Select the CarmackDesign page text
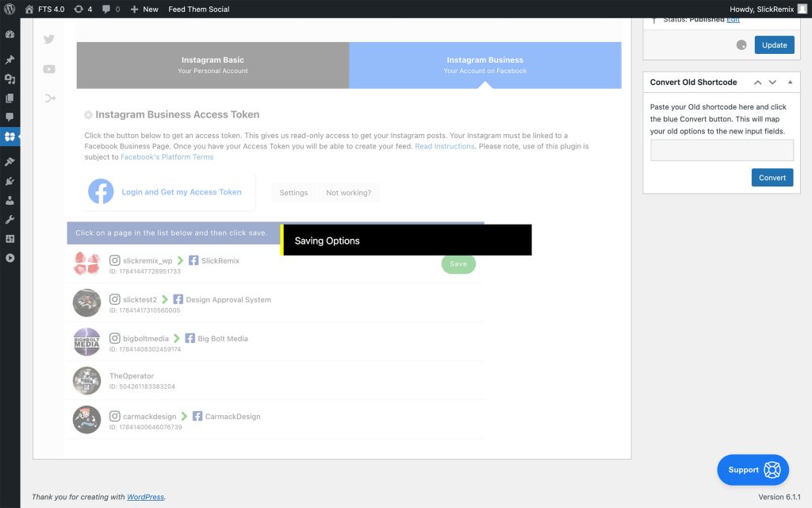 (x=232, y=416)
